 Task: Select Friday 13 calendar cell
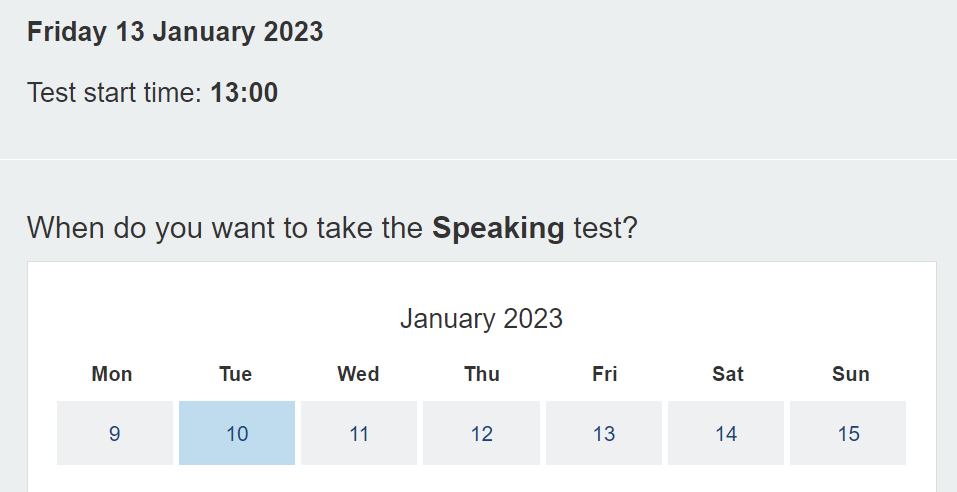pyautogui.click(x=604, y=434)
